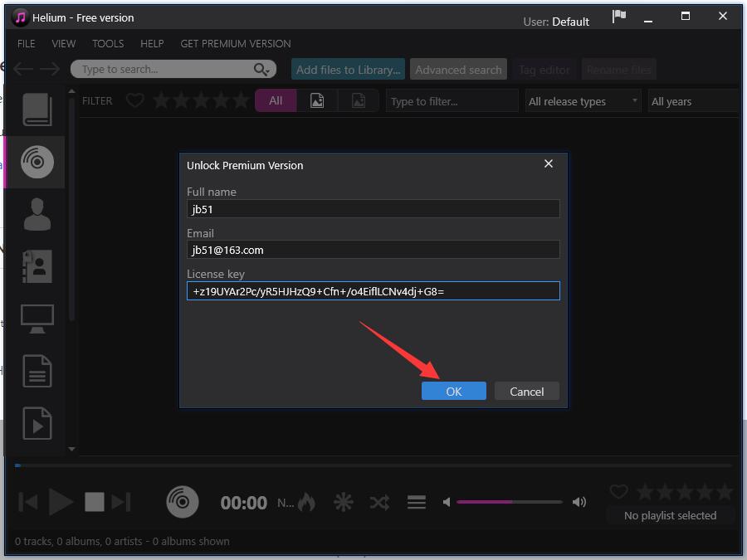Toggle favorite heart filter
747x560 pixels.
click(134, 100)
